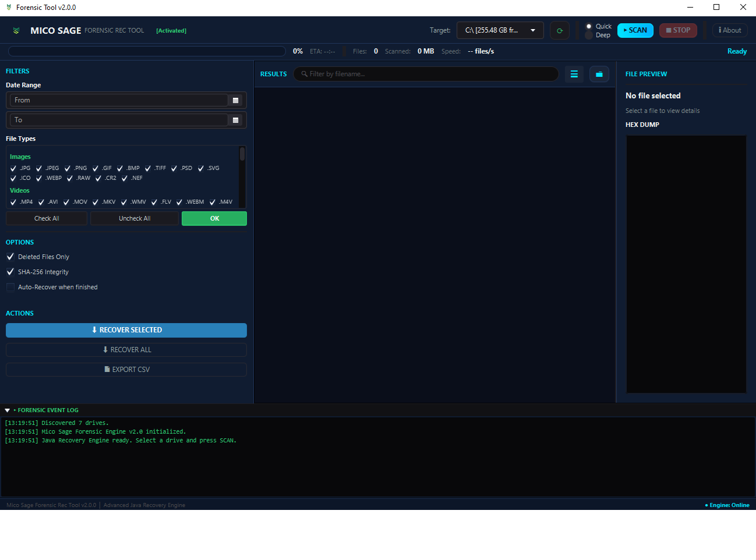The width and height of the screenshot is (756, 560).
Task: Disable the Deleted Files Only option
Action: (x=10, y=257)
